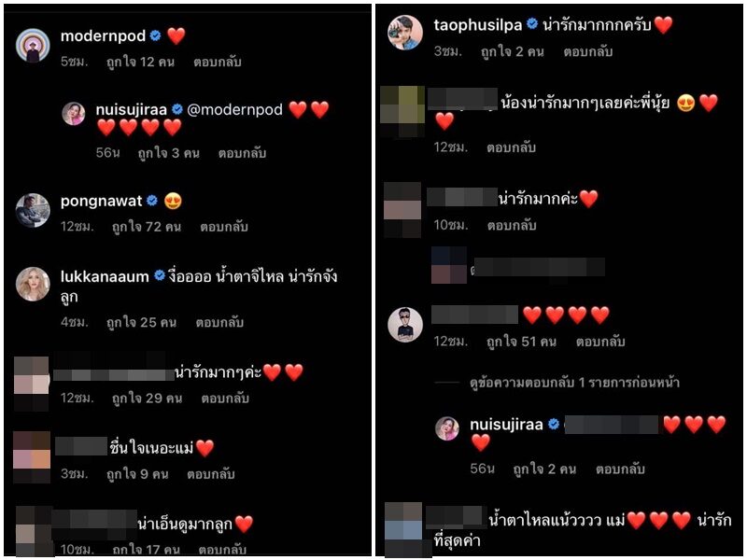Tap sunglasses cartoon avatar of hearts comment
Screen dimensions: 747x560
[x=405, y=325]
